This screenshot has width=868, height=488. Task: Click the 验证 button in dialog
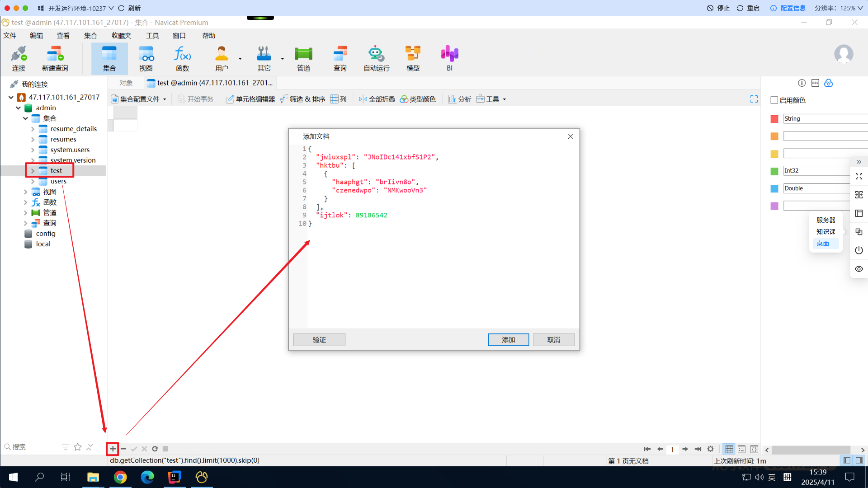click(x=319, y=340)
